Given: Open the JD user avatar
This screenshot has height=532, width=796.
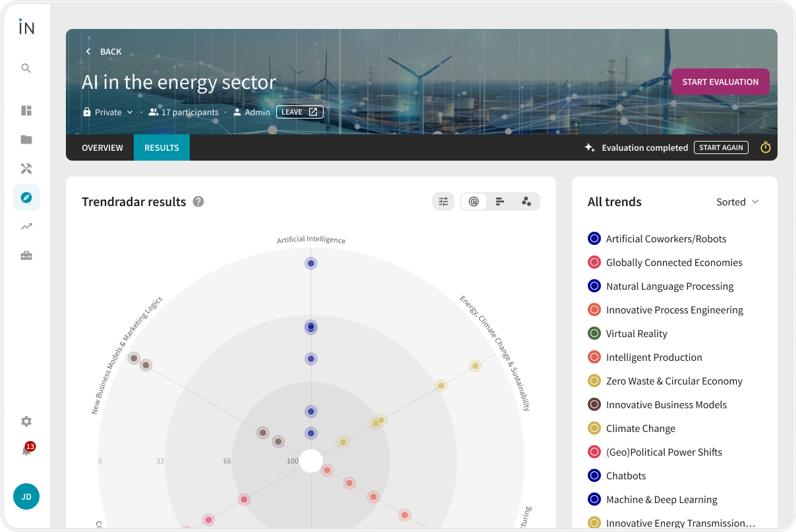Looking at the screenshot, I should (x=26, y=496).
